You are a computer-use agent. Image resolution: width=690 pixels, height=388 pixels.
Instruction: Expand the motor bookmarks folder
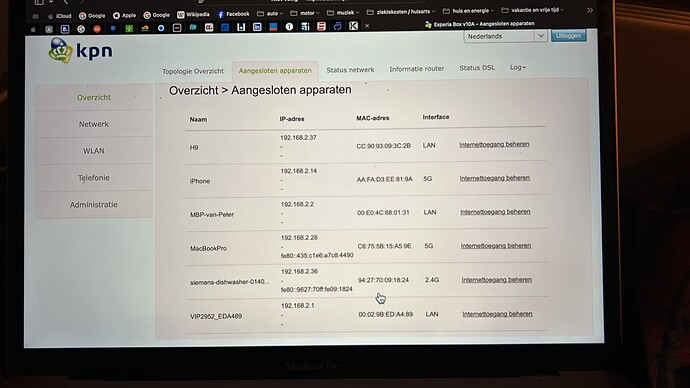305,13
